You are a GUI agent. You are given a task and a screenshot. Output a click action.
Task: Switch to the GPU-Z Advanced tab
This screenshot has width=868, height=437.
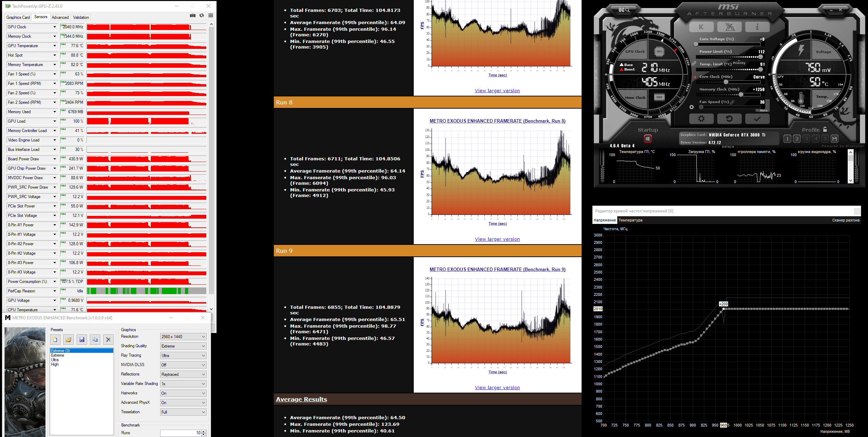pyautogui.click(x=60, y=17)
